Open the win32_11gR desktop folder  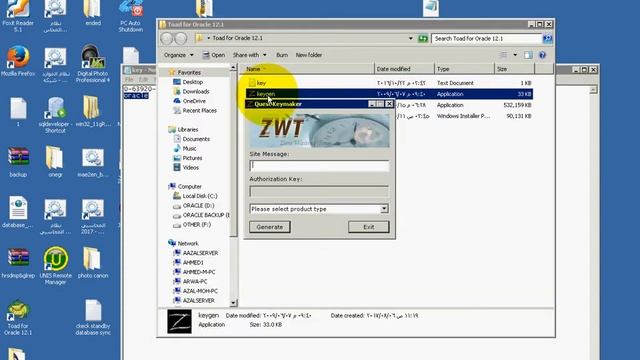pyautogui.click(x=93, y=111)
